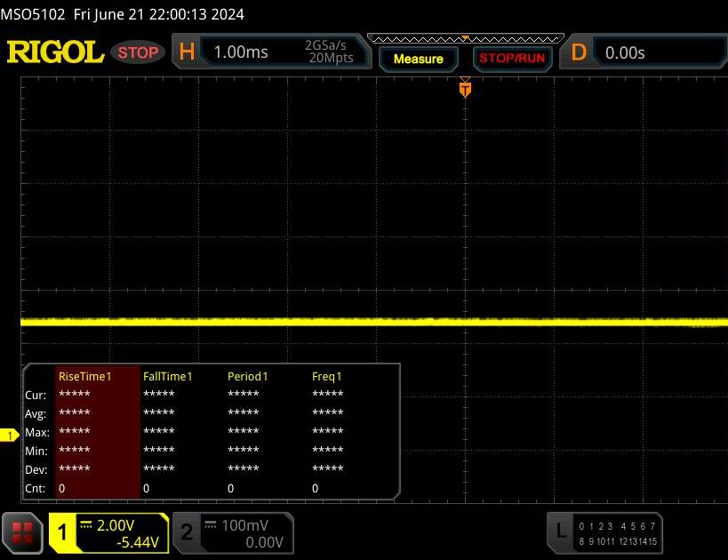Click the waveform memory position bar
Image resolution: width=728 pixels, height=560 pixels.
465,39
